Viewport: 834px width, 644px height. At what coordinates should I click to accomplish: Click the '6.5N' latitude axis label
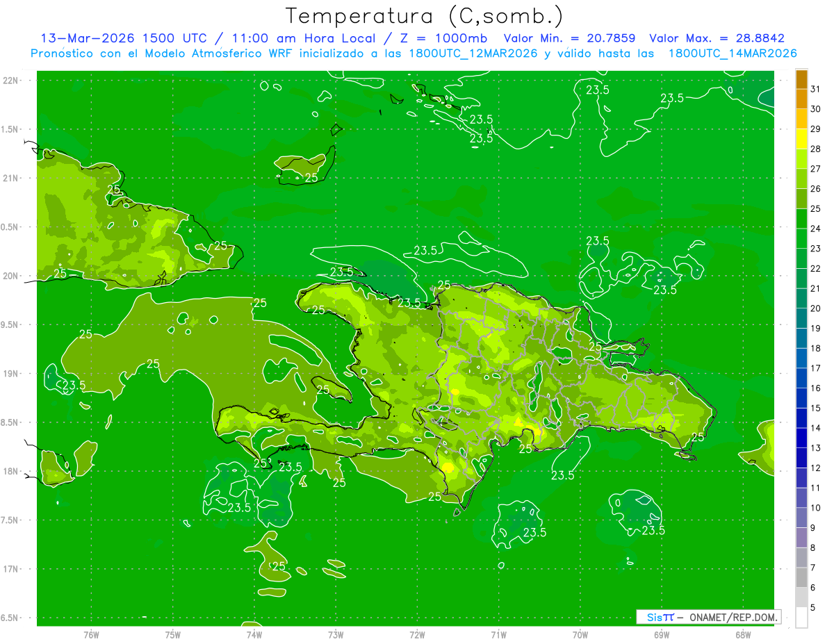click(x=10, y=618)
